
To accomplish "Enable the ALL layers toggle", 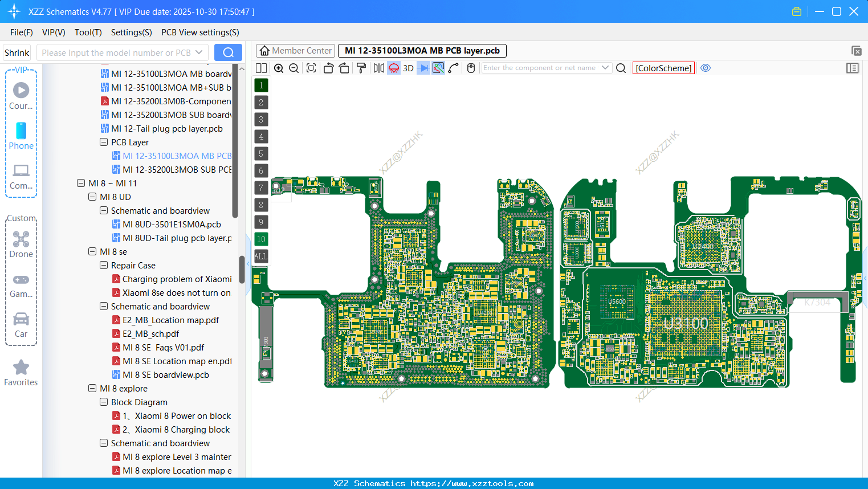I will coord(261,256).
